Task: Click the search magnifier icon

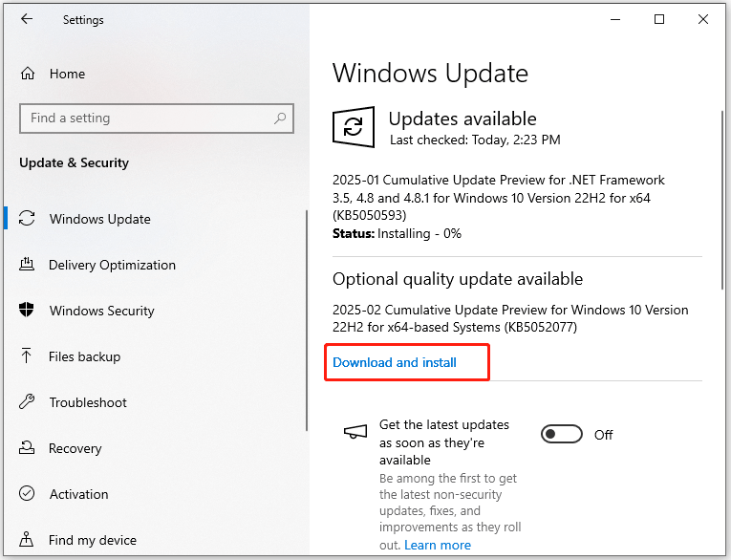Action: [x=280, y=118]
